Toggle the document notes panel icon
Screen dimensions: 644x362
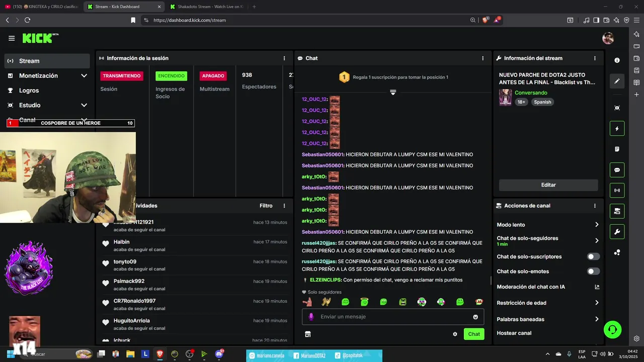click(617, 149)
